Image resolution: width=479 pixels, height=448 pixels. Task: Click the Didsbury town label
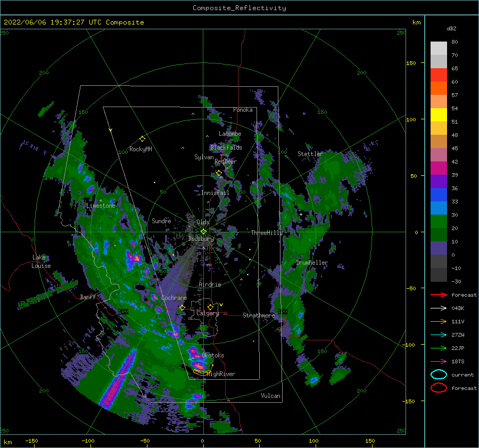201,239
